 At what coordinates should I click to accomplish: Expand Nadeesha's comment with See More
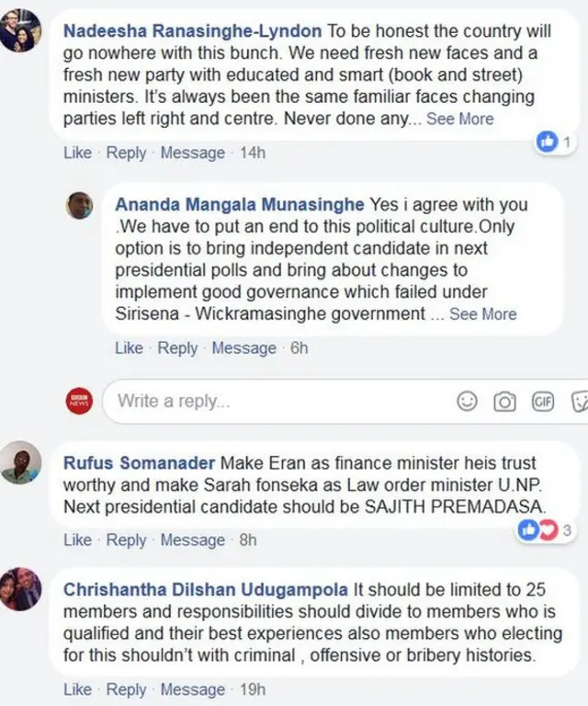click(x=459, y=120)
